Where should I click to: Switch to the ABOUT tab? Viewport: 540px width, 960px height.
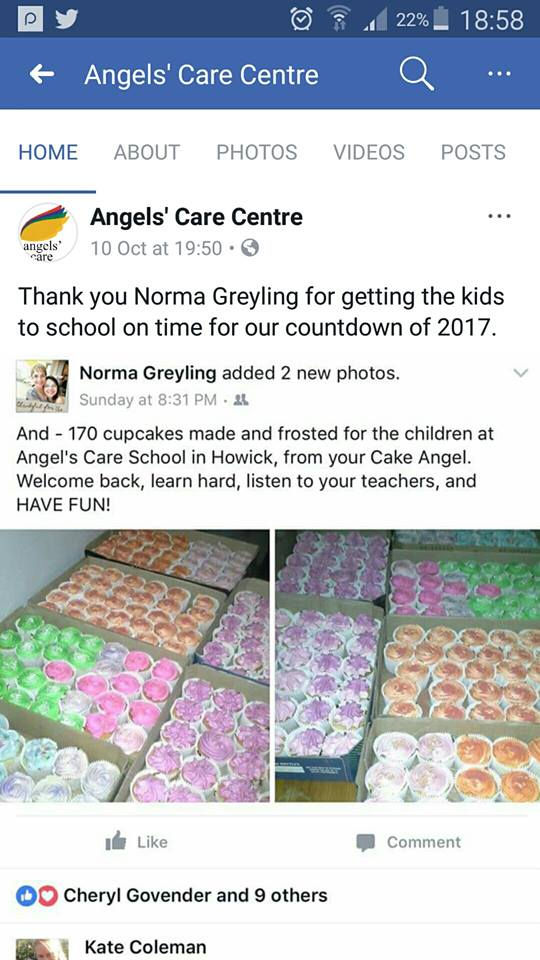[147, 152]
